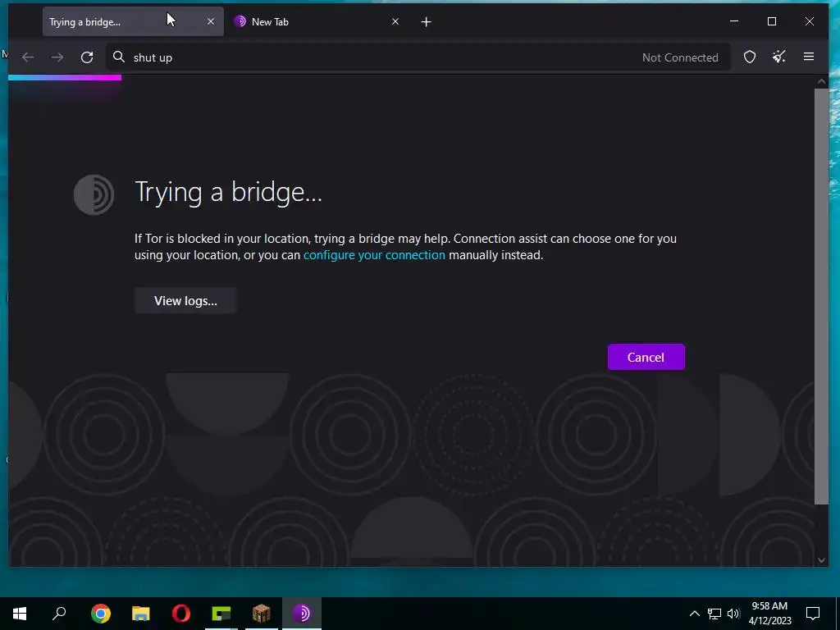Follow the 'configure your connection' link
The width and height of the screenshot is (840, 630).
pos(374,255)
